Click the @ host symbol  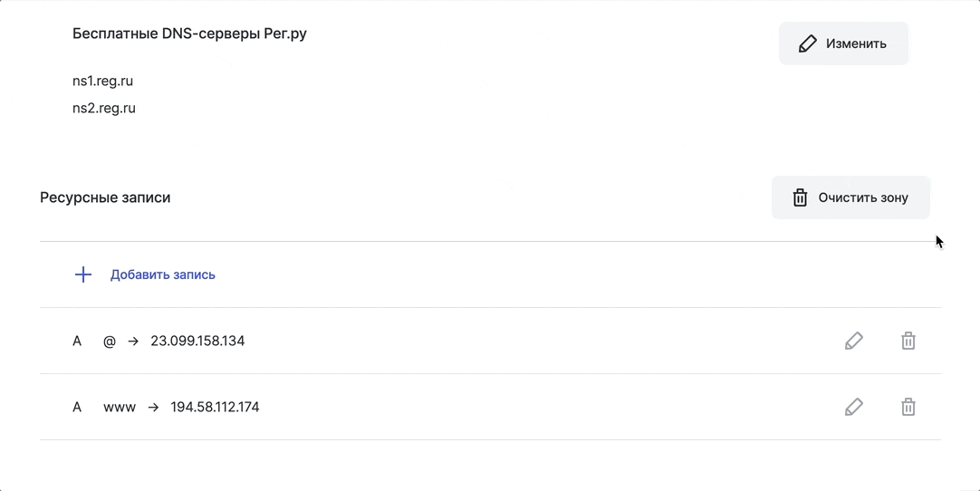(110, 342)
